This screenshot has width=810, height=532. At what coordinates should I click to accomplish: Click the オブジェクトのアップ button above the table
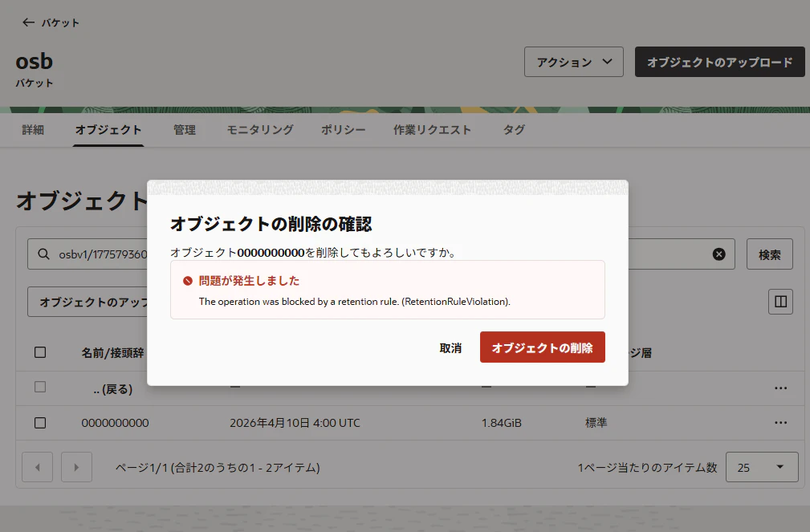pyautogui.click(x=88, y=302)
